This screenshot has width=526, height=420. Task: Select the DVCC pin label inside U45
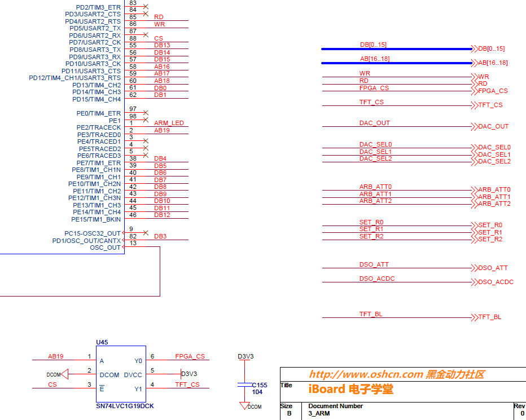point(133,375)
